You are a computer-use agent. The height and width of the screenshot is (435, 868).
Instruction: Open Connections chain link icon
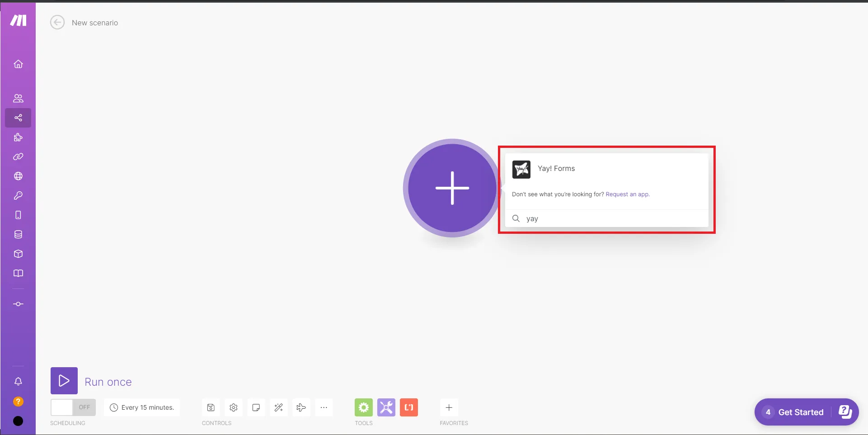click(x=18, y=157)
